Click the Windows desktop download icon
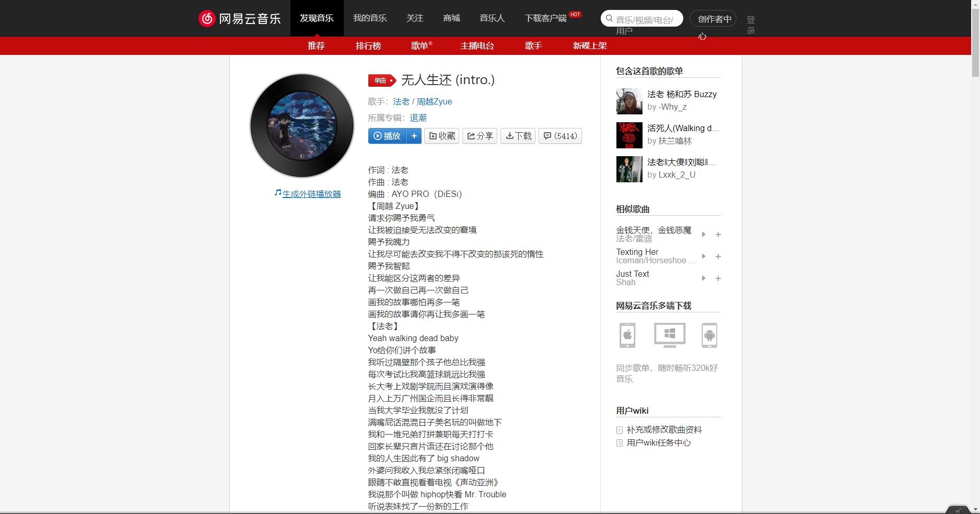980x514 pixels. [669, 335]
